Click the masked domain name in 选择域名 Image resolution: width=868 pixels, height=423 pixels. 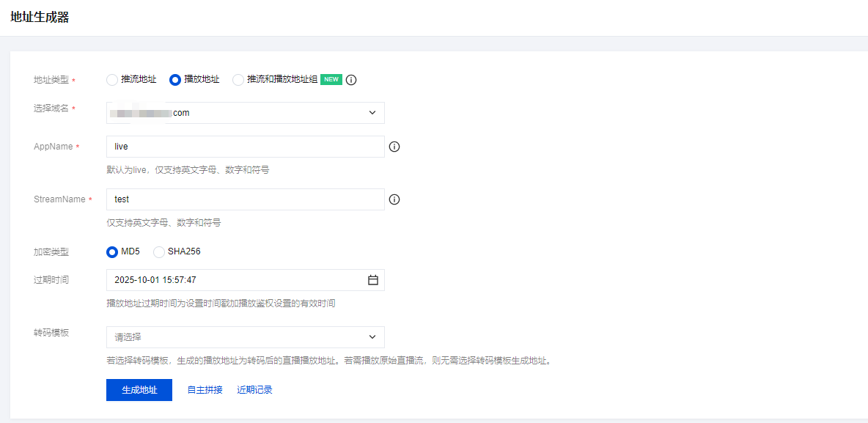(150, 113)
